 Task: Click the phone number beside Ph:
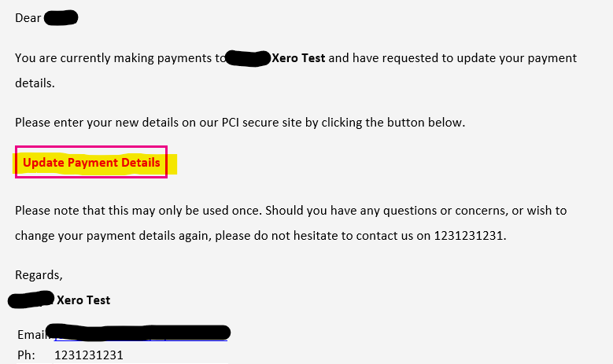click(x=89, y=355)
